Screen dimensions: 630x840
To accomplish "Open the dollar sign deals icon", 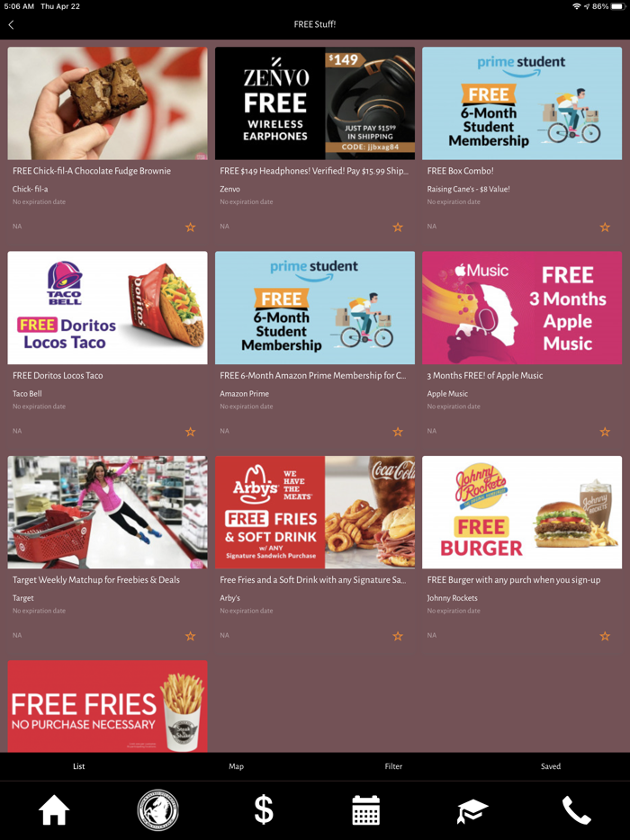I will (x=264, y=809).
